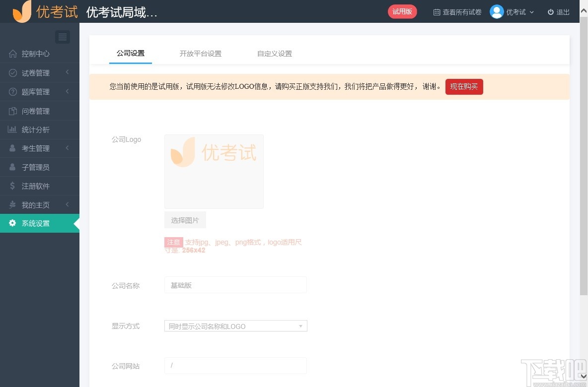Select 系统设置 in the sidebar
The height and width of the screenshot is (387, 588).
(40, 223)
